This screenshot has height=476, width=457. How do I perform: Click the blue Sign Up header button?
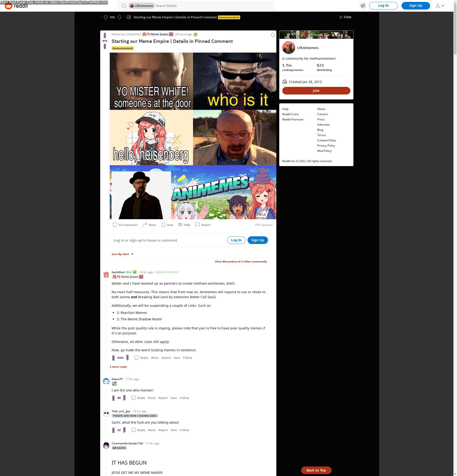(x=416, y=5)
